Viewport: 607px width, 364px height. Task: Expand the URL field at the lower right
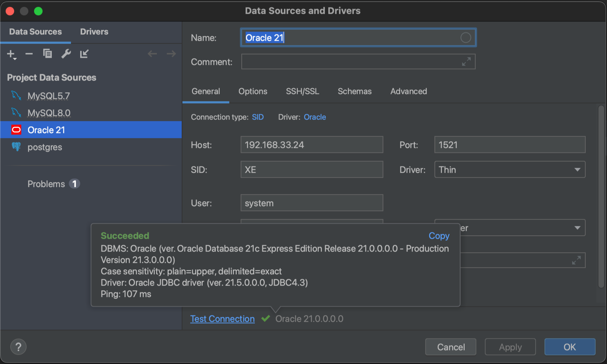[576, 260]
